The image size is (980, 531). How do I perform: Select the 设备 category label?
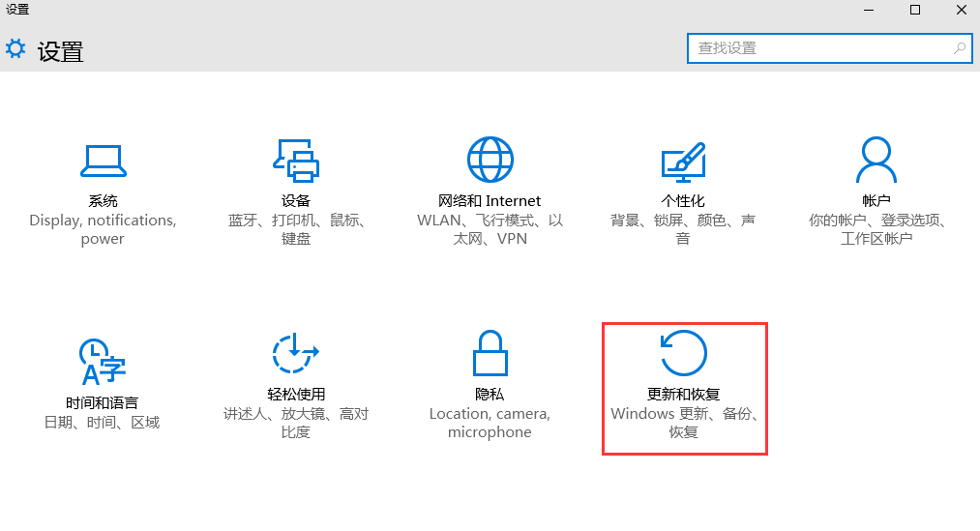296,200
